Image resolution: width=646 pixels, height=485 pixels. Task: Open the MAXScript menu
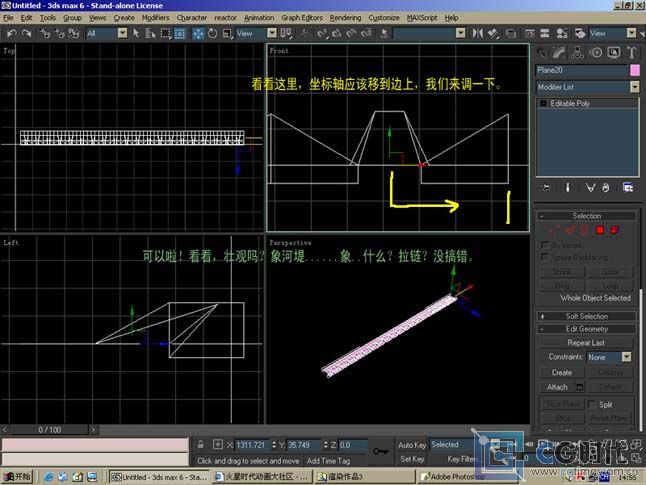(422, 18)
